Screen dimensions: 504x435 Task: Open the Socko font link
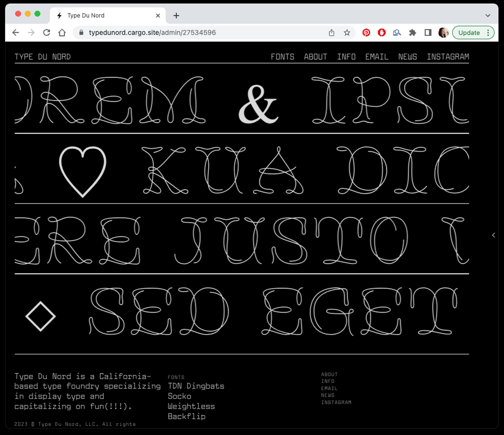179,396
